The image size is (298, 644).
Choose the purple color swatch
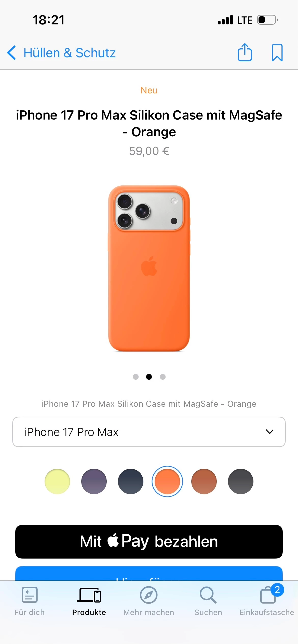tap(94, 481)
